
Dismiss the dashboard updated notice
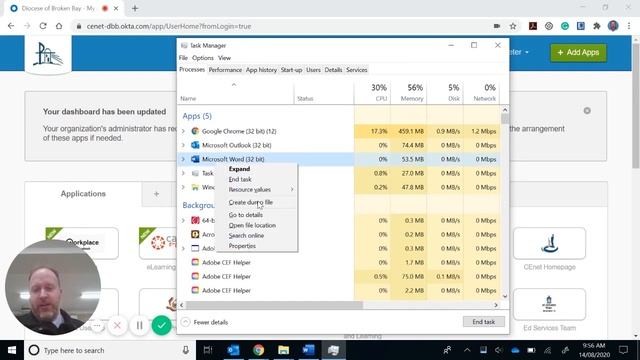587,111
